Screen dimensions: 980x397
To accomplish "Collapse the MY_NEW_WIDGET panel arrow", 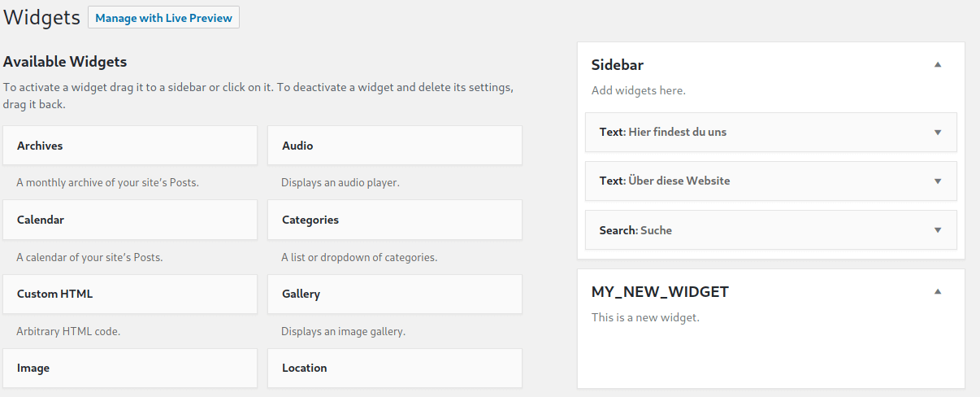I will [x=938, y=291].
